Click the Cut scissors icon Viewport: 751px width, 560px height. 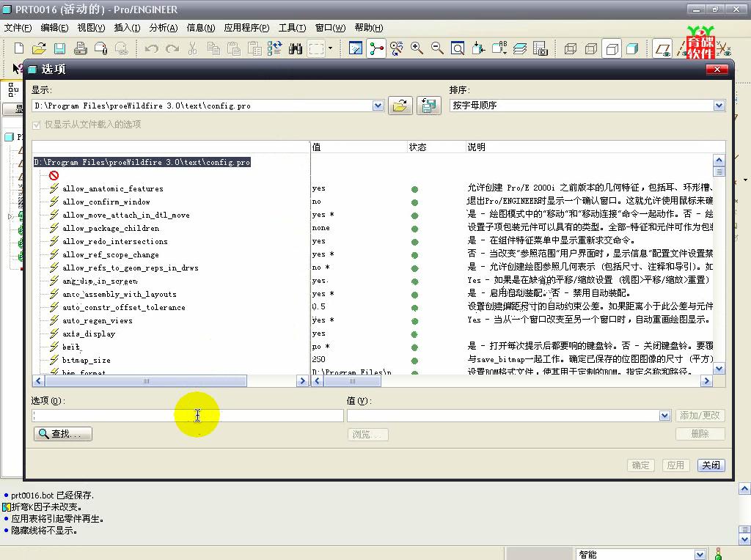coord(193,48)
